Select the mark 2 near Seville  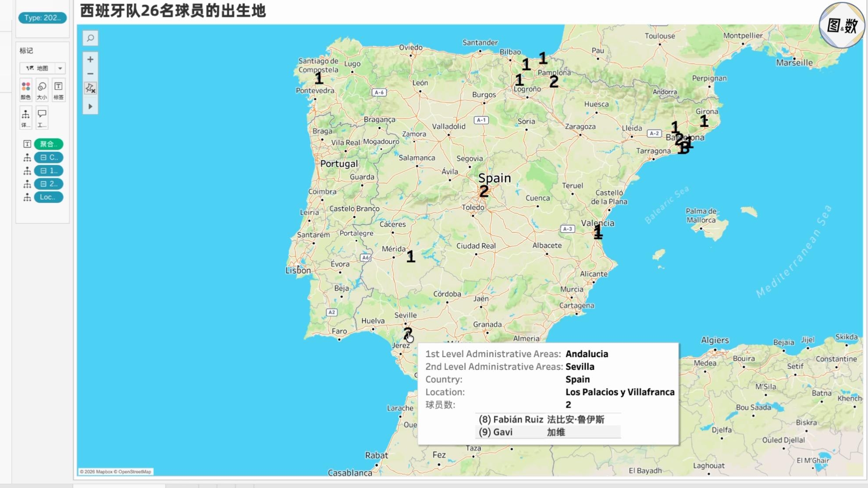[408, 334]
